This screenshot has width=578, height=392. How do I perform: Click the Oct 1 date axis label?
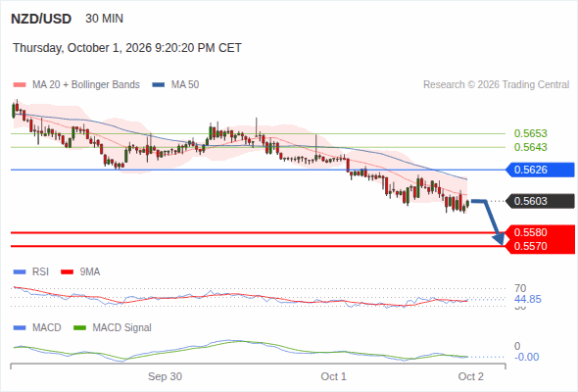point(333,376)
